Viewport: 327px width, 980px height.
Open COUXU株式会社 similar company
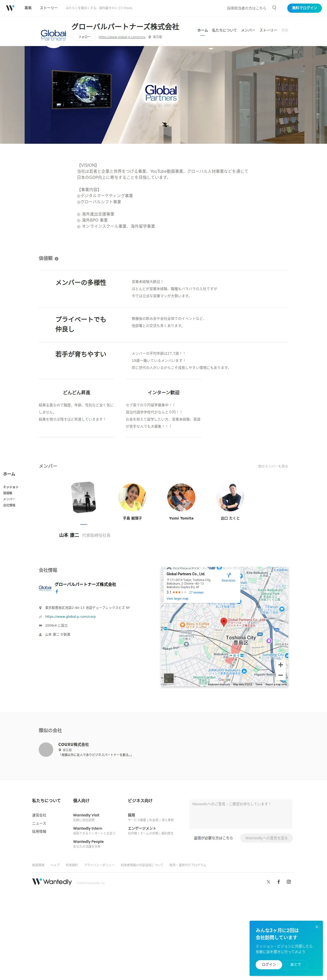73,744
